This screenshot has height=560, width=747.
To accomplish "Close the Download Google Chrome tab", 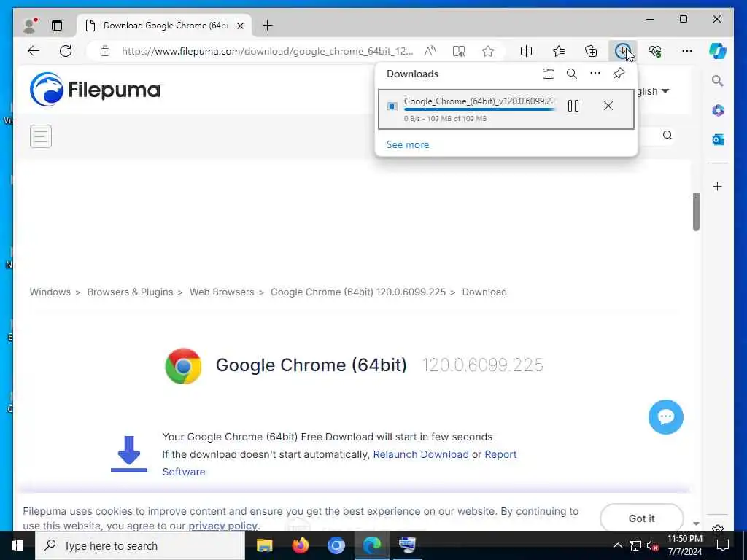I will click(241, 26).
